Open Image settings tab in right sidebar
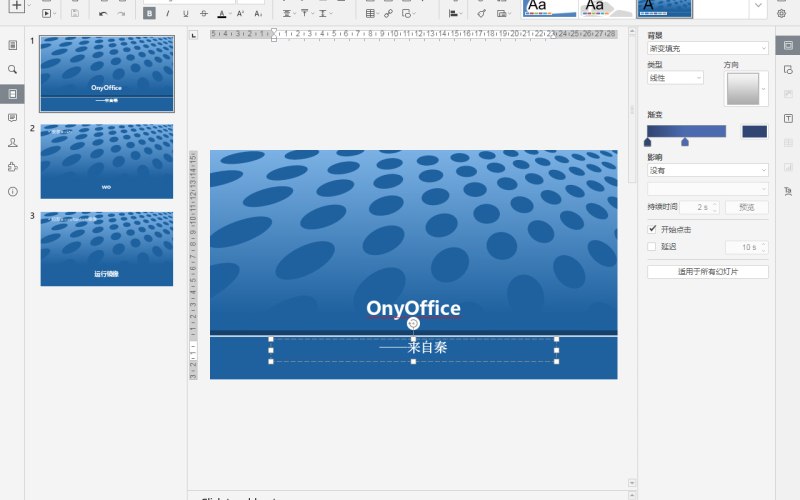 (x=788, y=94)
